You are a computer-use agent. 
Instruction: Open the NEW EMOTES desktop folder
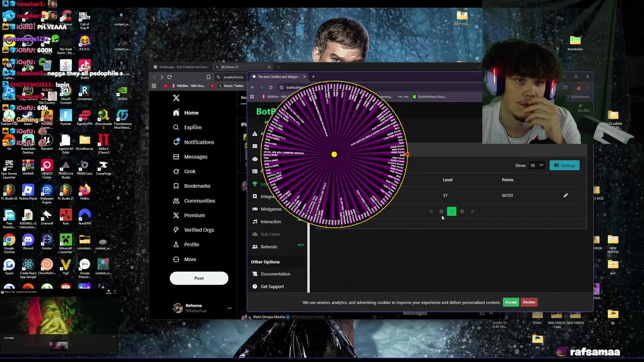tap(613, 242)
